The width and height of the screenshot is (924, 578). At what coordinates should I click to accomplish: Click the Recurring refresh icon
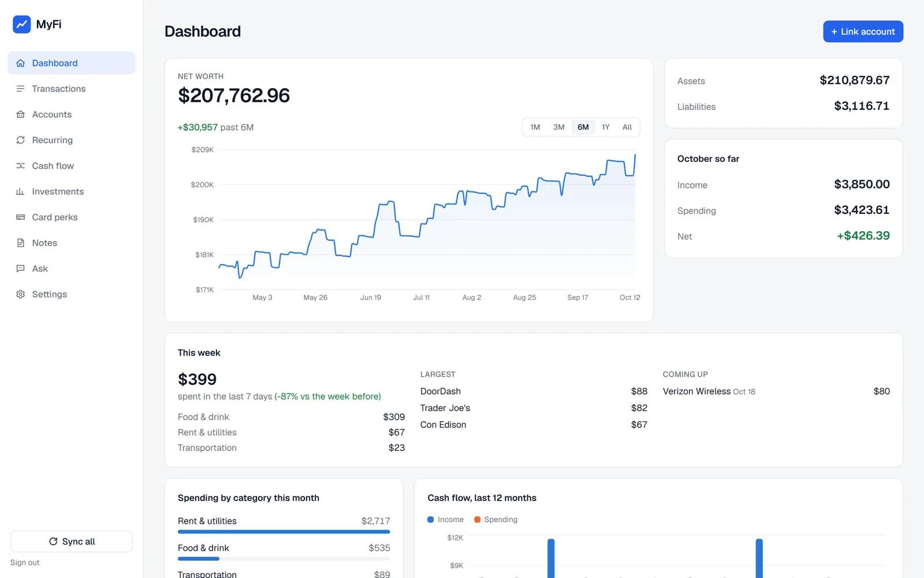[21, 140]
